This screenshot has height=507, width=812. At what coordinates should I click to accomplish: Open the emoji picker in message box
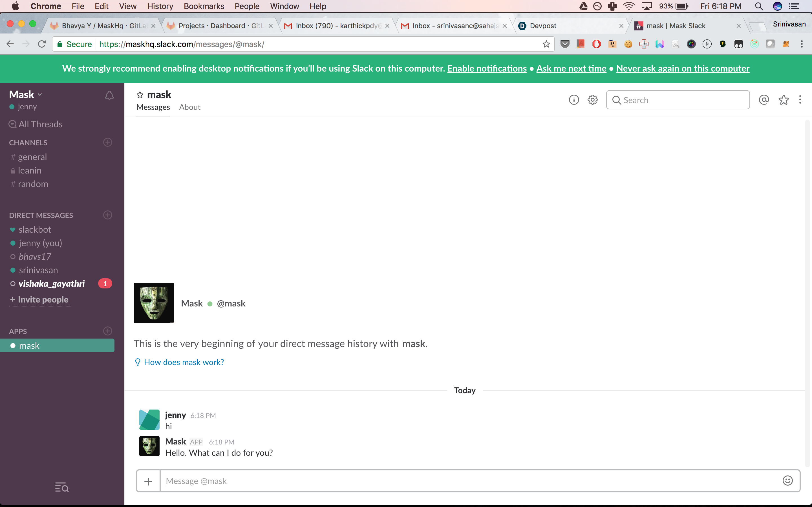coord(787,481)
